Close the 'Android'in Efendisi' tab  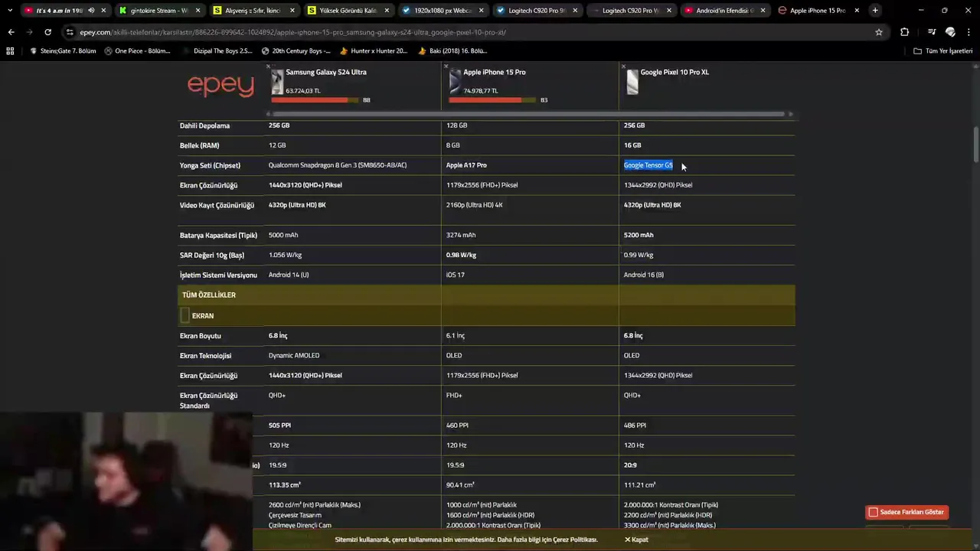[763, 11]
